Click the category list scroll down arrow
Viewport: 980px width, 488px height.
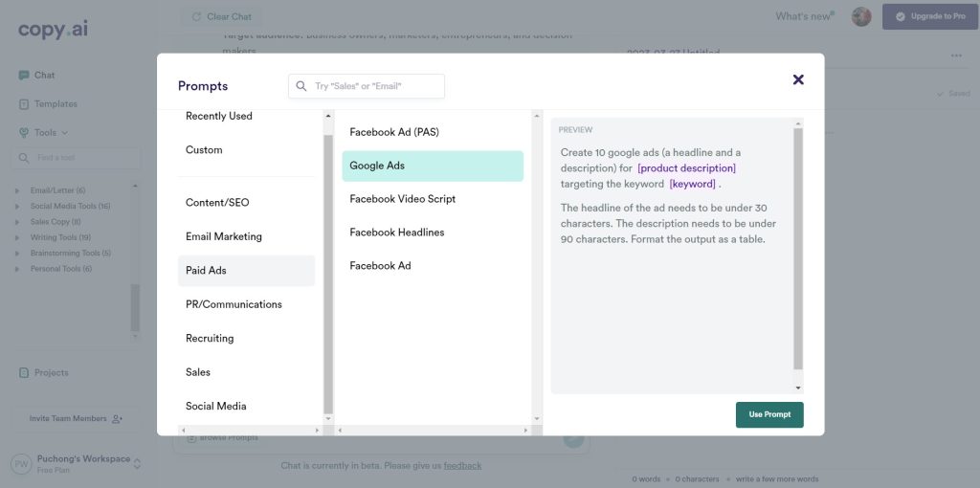[x=328, y=419]
